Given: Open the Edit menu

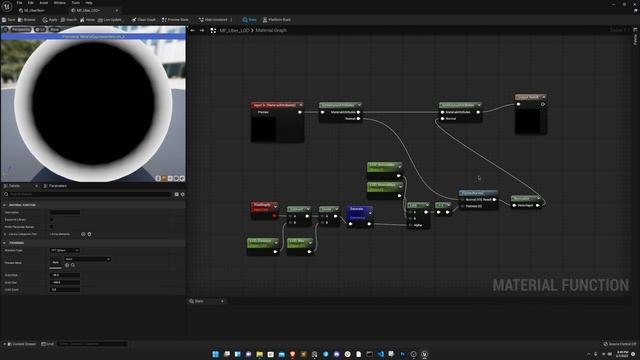Looking at the screenshot, I should click(31, 3).
